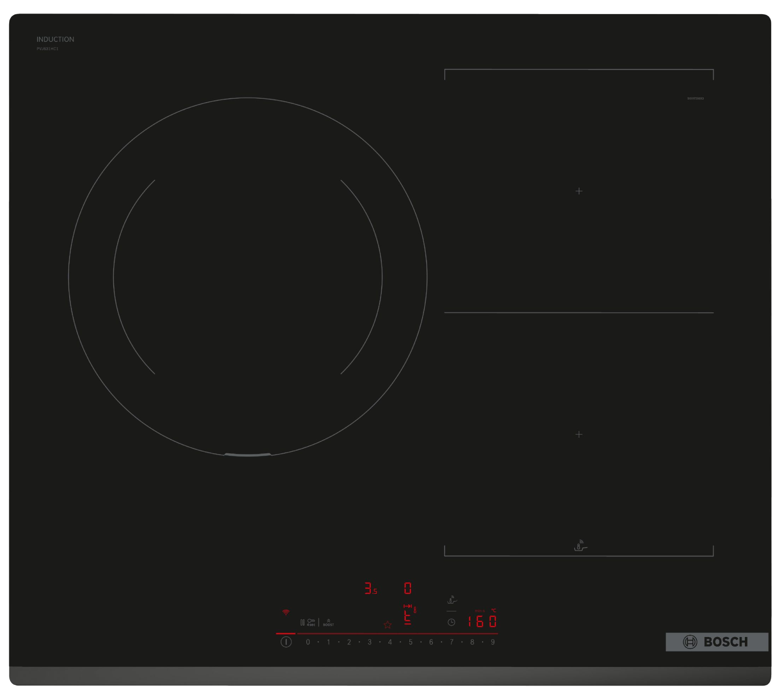Image resolution: width=781 pixels, height=700 pixels.
Task: Tap the upper flex zone cross marker
Action: point(579,191)
